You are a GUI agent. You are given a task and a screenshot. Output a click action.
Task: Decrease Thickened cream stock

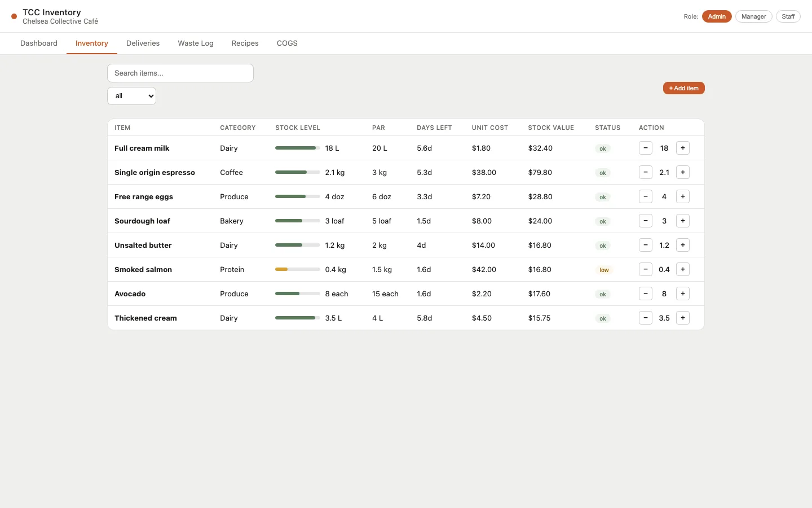tap(646, 318)
